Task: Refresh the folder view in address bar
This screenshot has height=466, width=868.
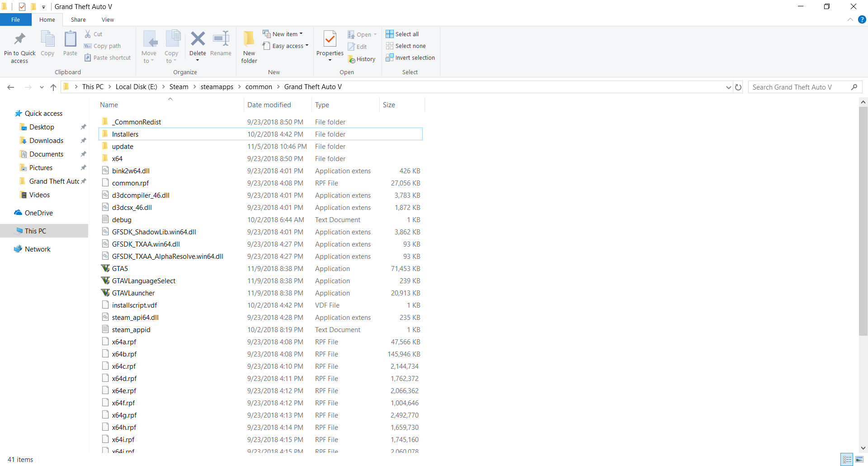Action: pyautogui.click(x=738, y=87)
